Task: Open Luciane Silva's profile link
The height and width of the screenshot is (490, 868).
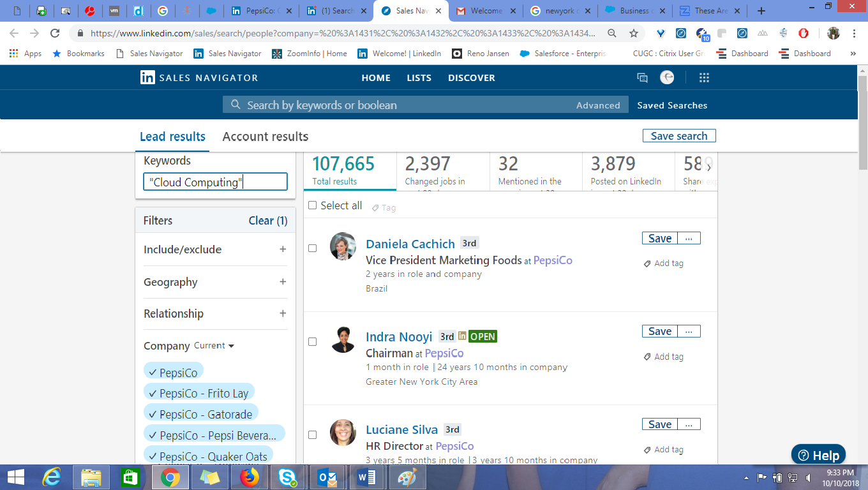Action: (401, 429)
